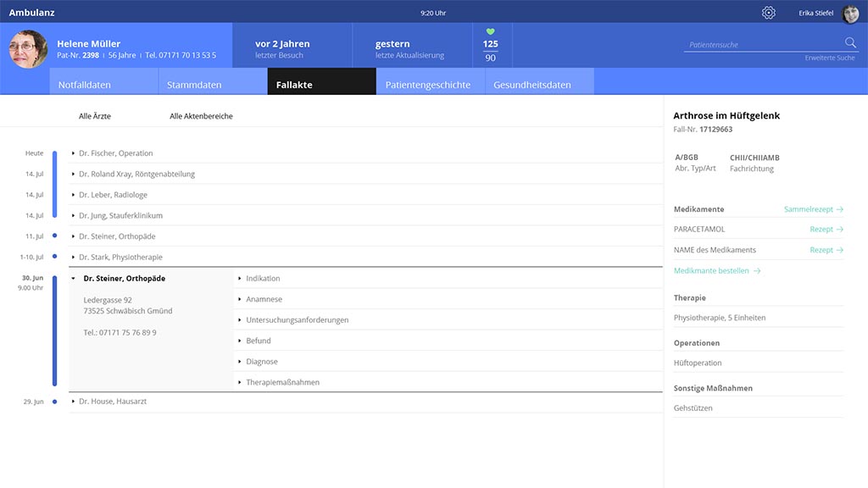Open the Patientengeschichte tab
The height and width of the screenshot is (488, 868).
click(428, 85)
